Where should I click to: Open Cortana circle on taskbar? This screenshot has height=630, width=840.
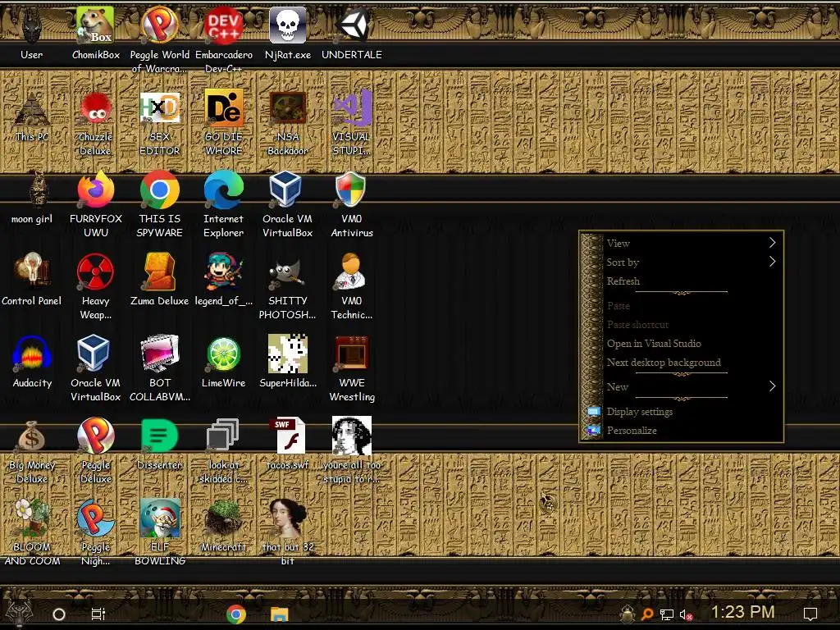(59, 614)
